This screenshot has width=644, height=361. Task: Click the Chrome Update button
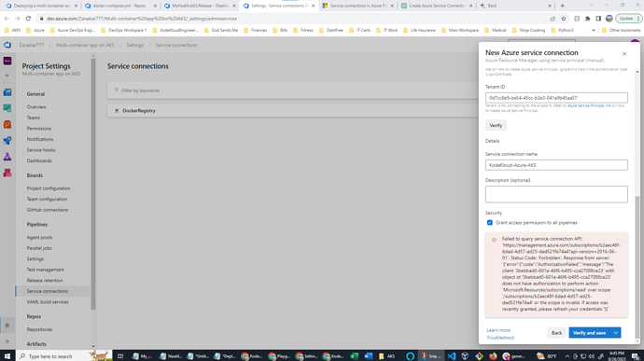tap(628, 19)
